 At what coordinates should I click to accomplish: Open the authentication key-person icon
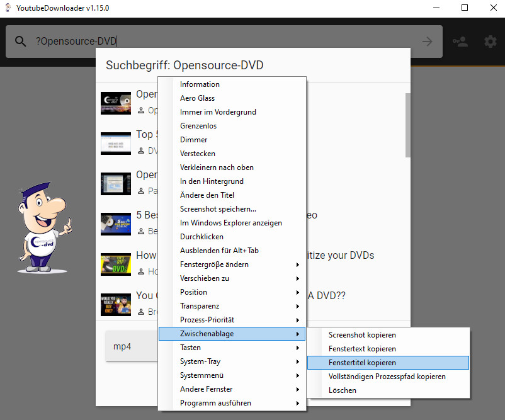[x=460, y=42]
